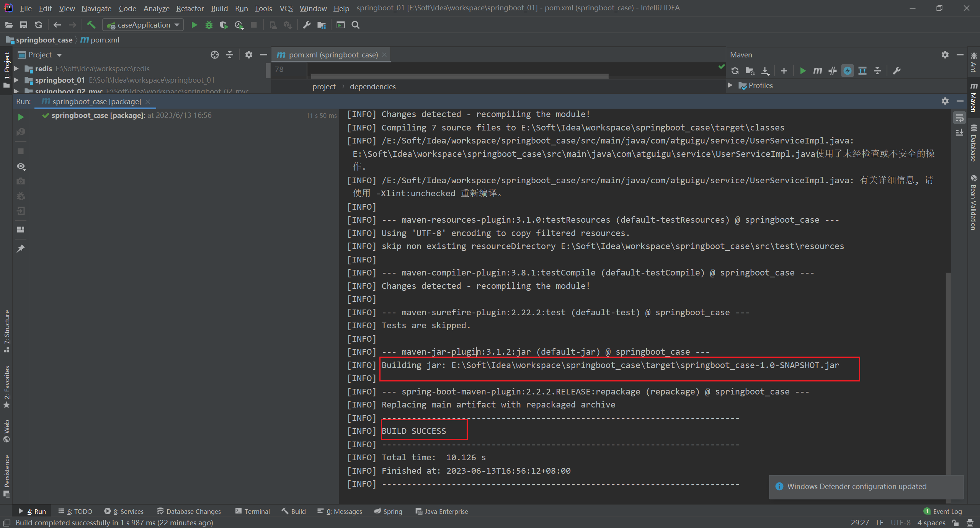The height and width of the screenshot is (528, 980).
Task: Click the Search Everywhere magnifier icon
Action: click(356, 25)
